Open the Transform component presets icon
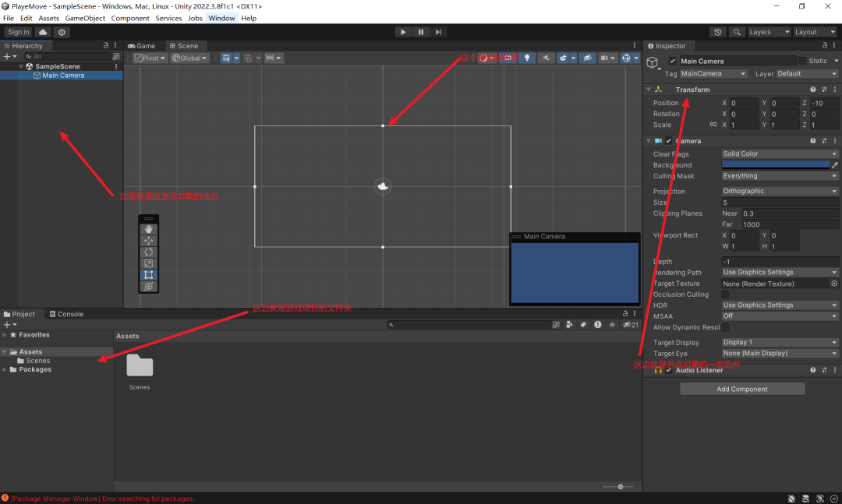Screen dimensions: 842x504 coord(824,90)
